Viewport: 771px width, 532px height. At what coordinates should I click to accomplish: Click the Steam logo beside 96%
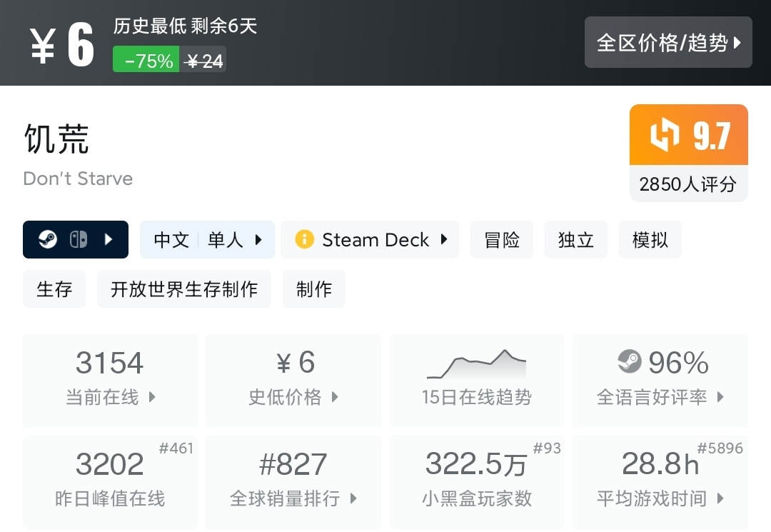coord(630,361)
